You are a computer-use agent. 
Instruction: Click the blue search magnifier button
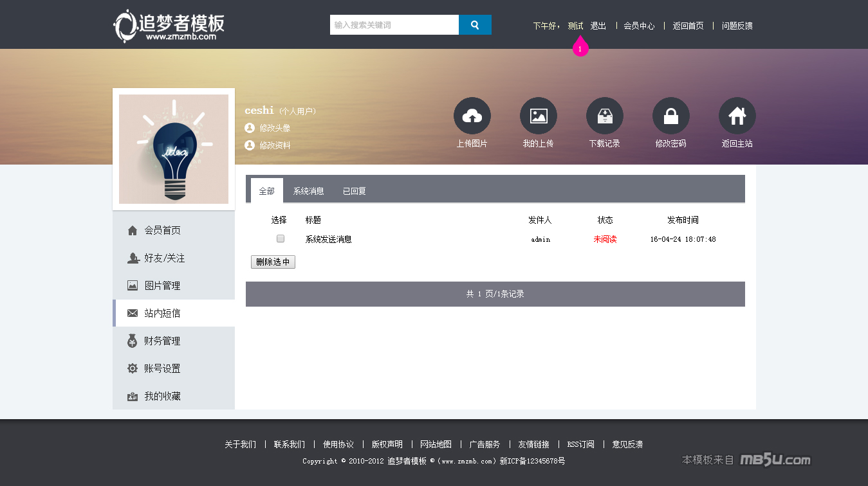tap(475, 25)
